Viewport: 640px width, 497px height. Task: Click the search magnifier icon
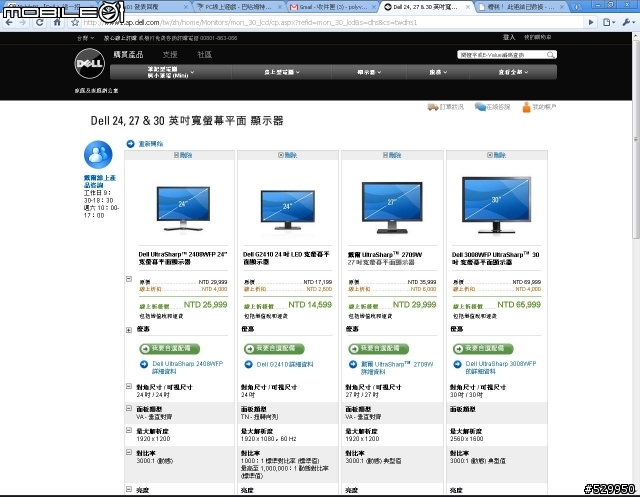(550, 55)
